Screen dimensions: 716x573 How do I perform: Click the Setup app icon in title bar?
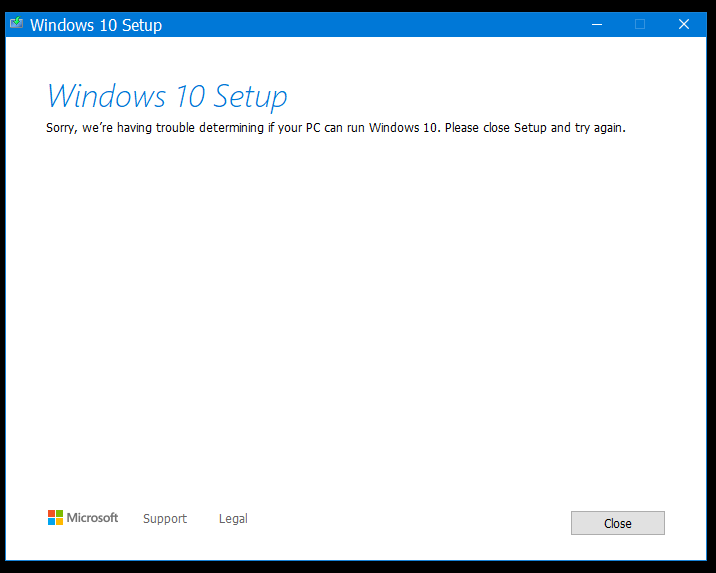click(x=17, y=24)
